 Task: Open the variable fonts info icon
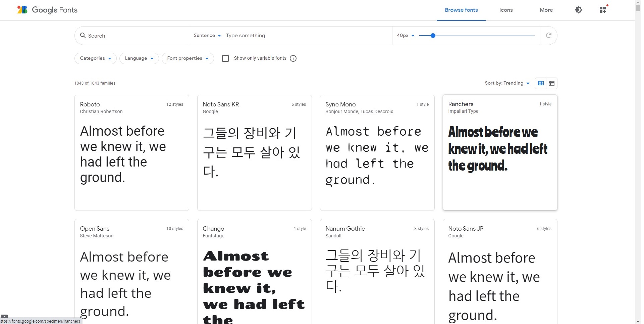(293, 58)
